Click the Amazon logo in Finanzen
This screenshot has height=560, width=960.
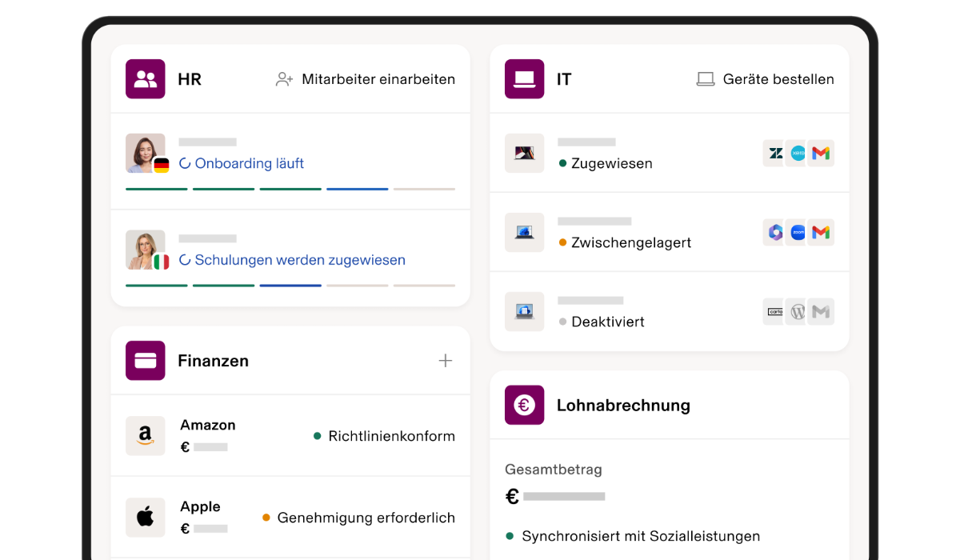pos(145,435)
